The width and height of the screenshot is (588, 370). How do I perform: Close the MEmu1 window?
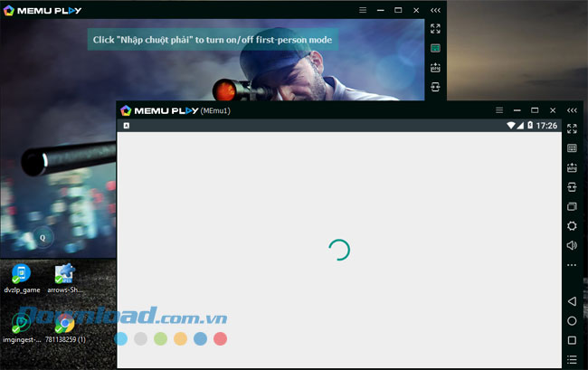tap(553, 110)
